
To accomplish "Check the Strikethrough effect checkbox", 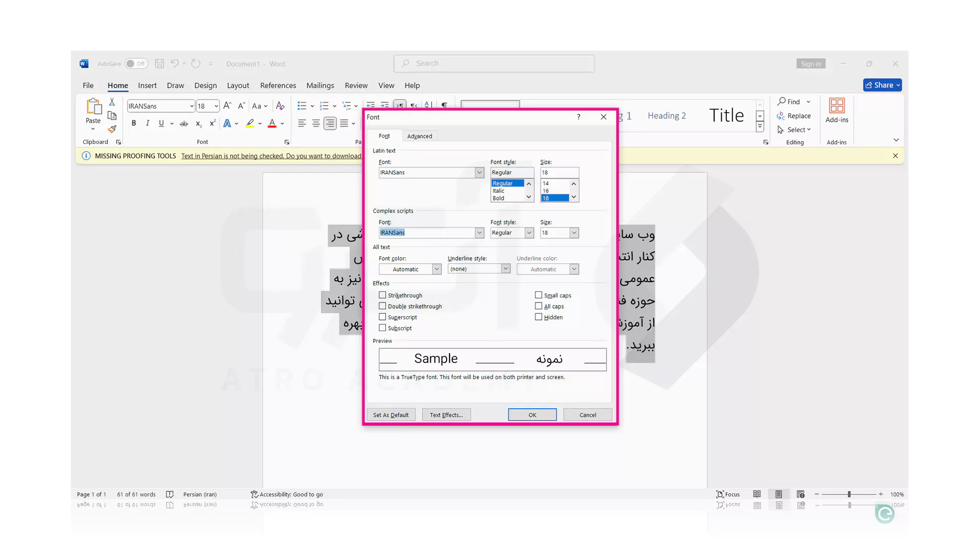I will tap(382, 295).
